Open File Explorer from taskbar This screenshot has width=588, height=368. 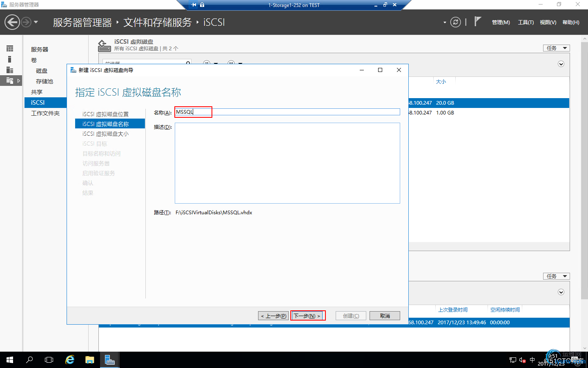tap(90, 360)
